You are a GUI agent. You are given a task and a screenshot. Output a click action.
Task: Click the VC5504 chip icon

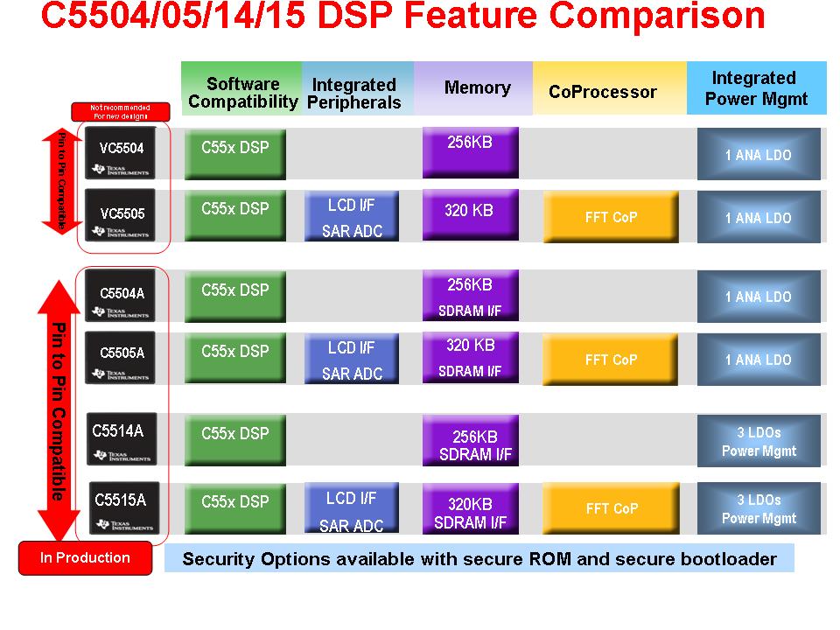(121, 152)
